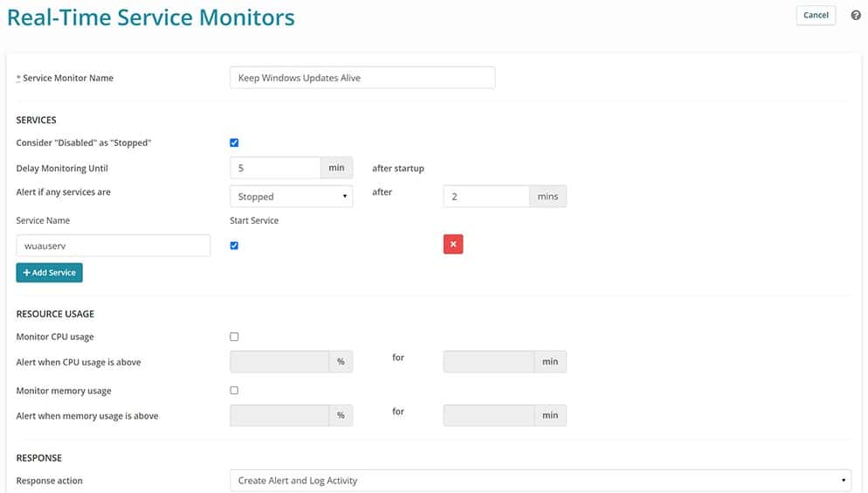Click the wuauserv service name field
Screen dimensions: 868x493
pos(113,246)
